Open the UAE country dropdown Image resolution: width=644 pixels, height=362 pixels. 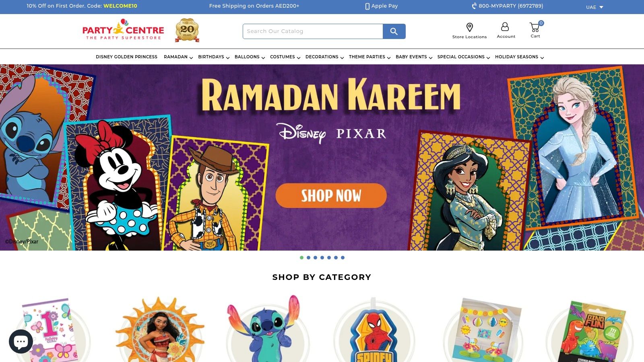pyautogui.click(x=594, y=7)
